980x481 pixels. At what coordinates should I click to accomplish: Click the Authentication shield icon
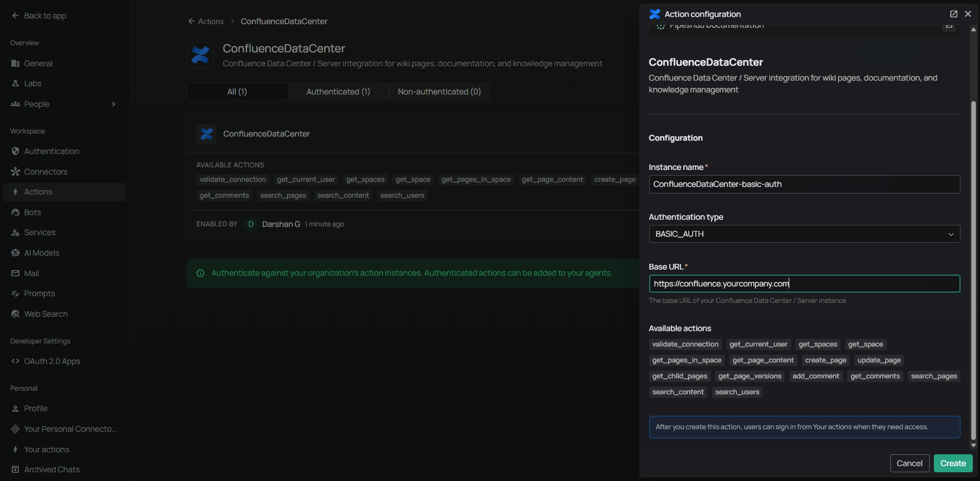point(15,151)
